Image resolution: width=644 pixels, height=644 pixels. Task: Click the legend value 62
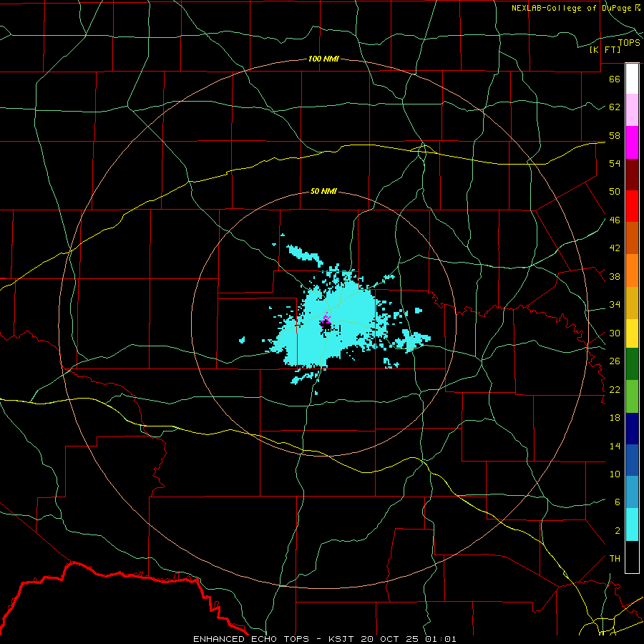615,107
